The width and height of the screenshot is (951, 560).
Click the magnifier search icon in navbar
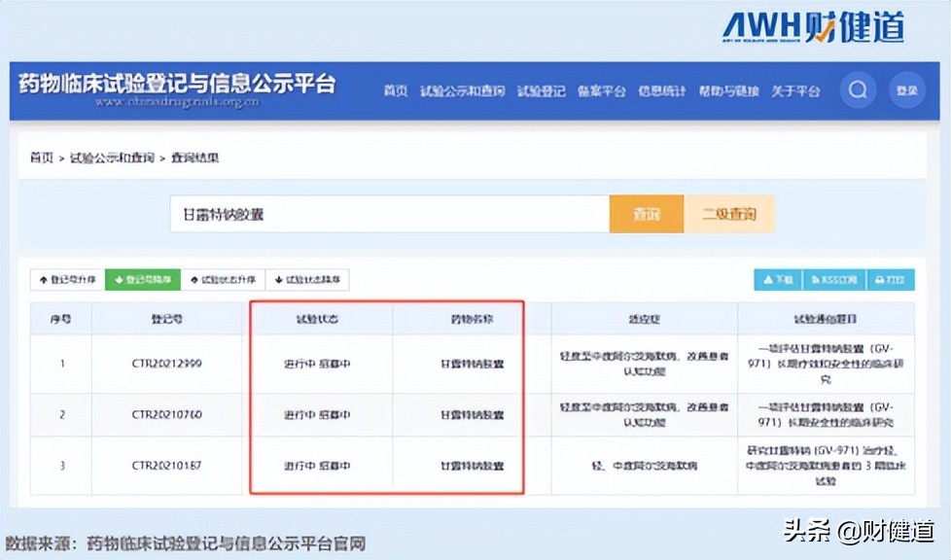tap(857, 88)
